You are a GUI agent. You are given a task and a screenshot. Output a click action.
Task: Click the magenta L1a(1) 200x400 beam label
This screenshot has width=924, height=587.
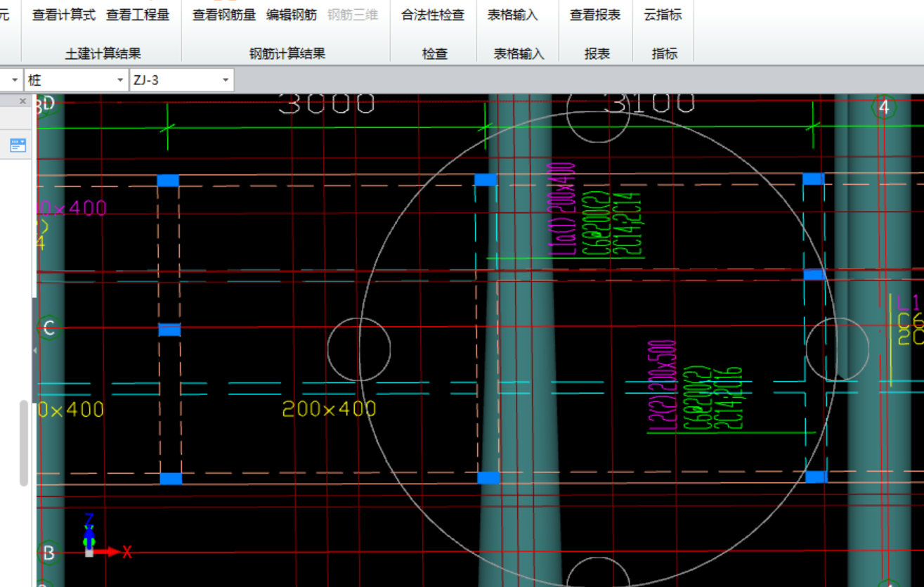[x=562, y=208]
